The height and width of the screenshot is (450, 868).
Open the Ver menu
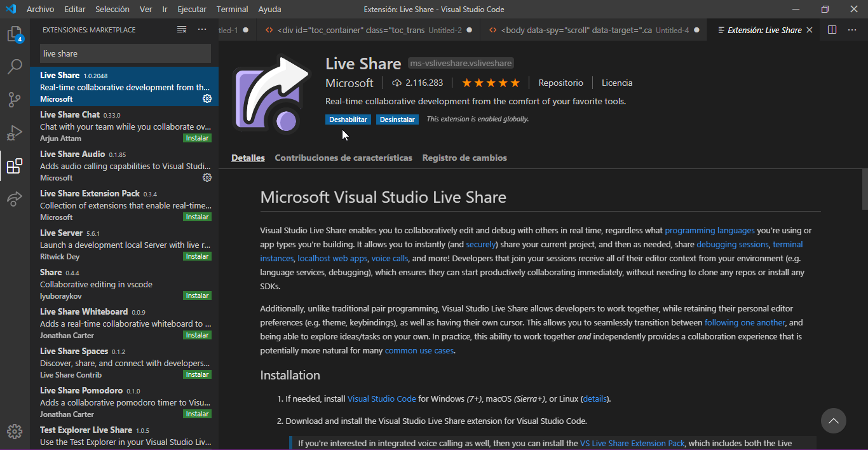[146, 10]
